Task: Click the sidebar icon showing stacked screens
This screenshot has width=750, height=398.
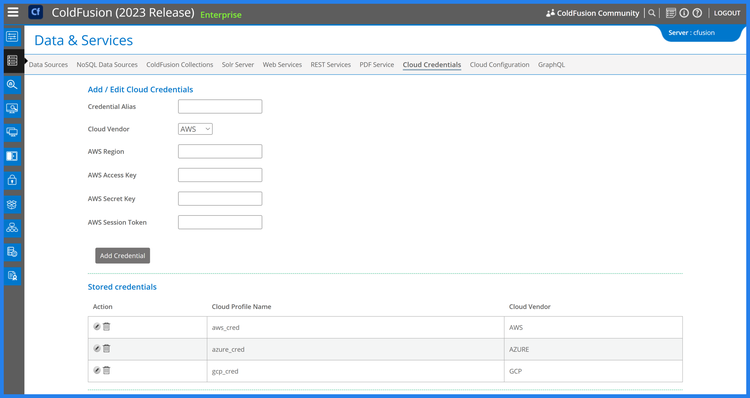Action: pyautogui.click(x=12, y=133)
